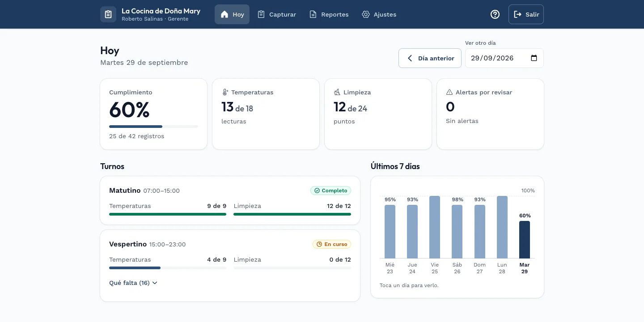
Task: Open the Ajustes tab
Action: 379,14
